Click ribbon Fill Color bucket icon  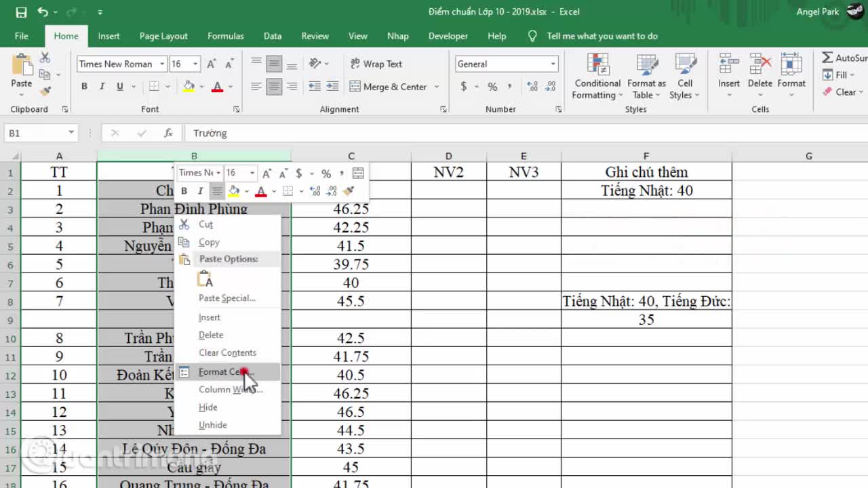(x=189, y=87)
